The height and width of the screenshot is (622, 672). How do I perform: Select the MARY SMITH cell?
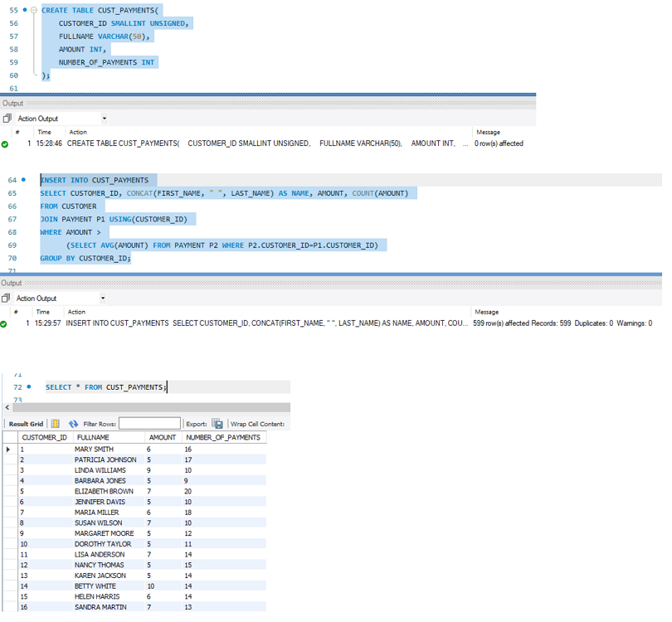point(109,449)
